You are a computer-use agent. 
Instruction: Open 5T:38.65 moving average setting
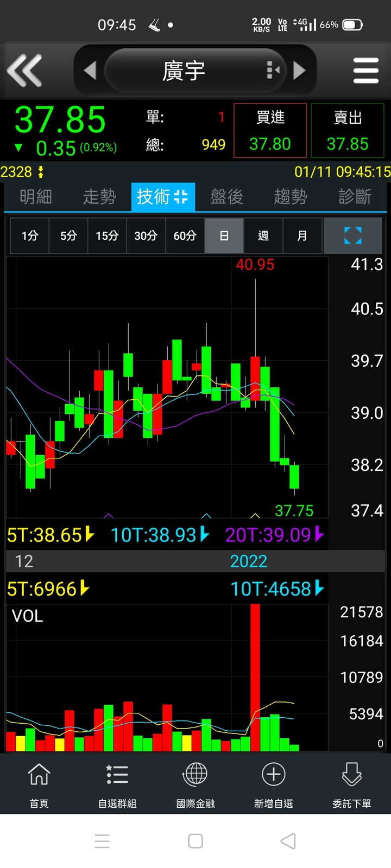tap(51, 535)
